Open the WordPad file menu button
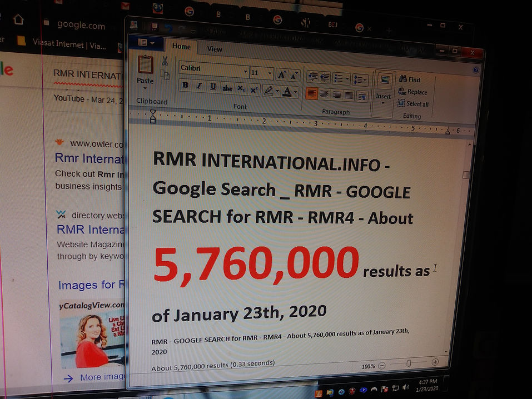This screenshot has height=399, width=532. click(x=146, y=42)
